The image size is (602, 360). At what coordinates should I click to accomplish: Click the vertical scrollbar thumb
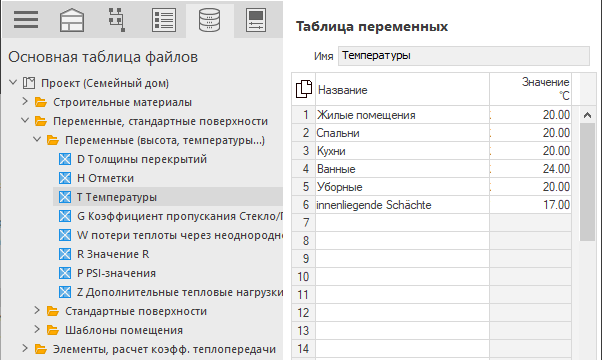point(587,182)
